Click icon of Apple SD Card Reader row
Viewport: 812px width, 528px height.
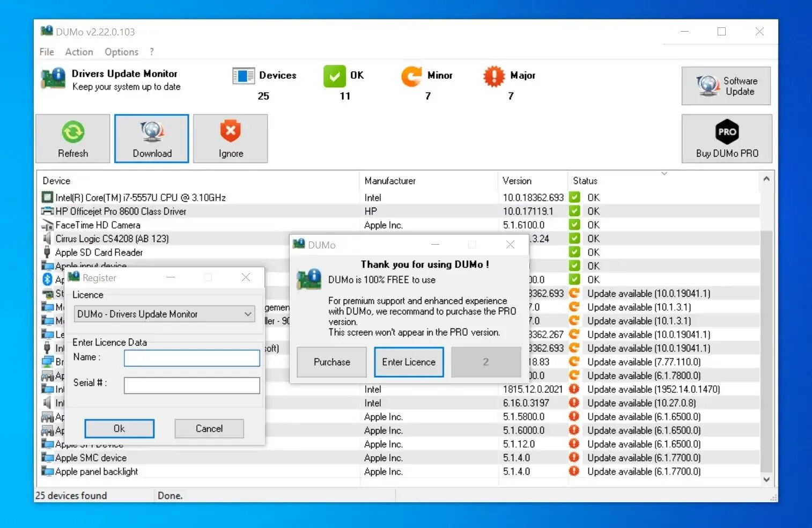pos(47,252)
